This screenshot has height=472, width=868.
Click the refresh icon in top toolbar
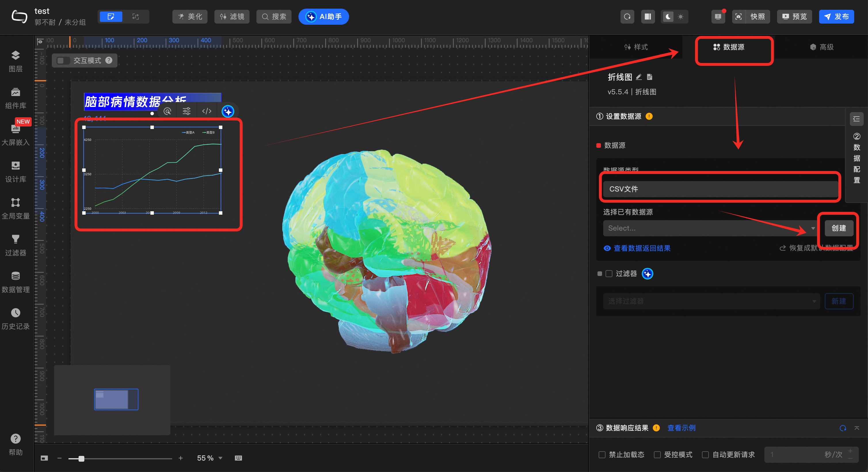pyautogui.click(x=627, y=16)
